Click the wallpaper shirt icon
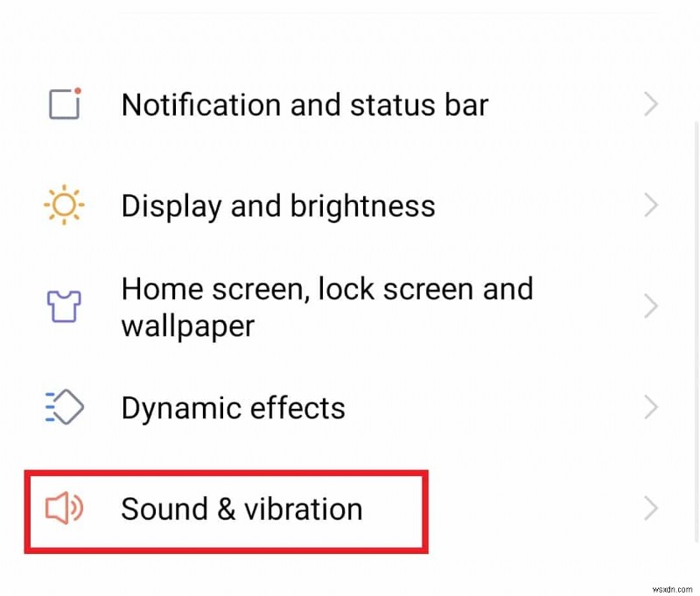Image resolution: width=700 pixels, height=596 pixels. (x=62, y=305)
